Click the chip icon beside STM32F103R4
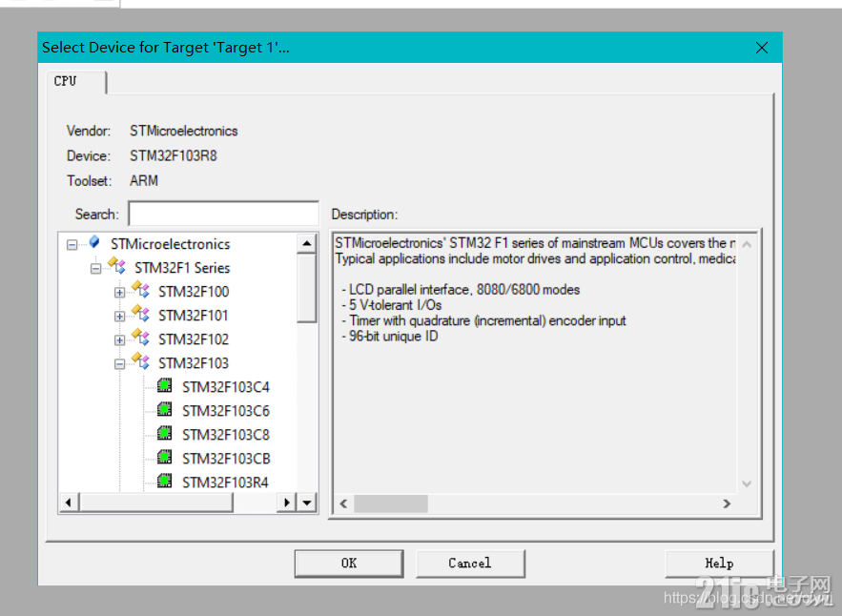This screenshot has width=842, height=616. pos(165,481)
